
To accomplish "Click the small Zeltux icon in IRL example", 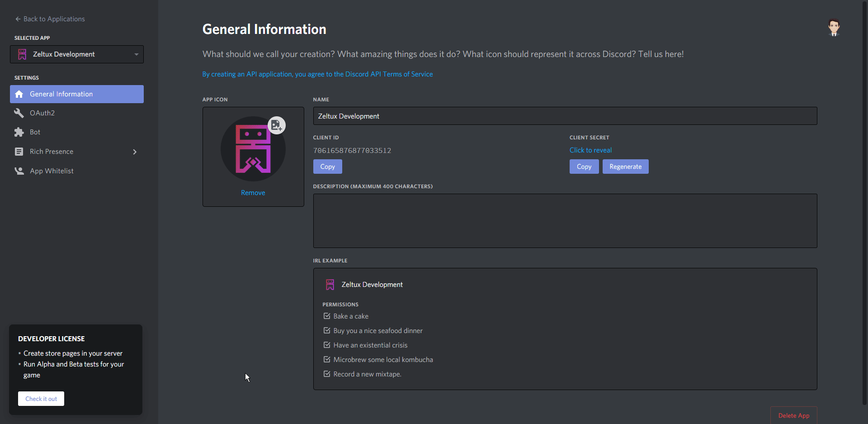I will [330, 285].
